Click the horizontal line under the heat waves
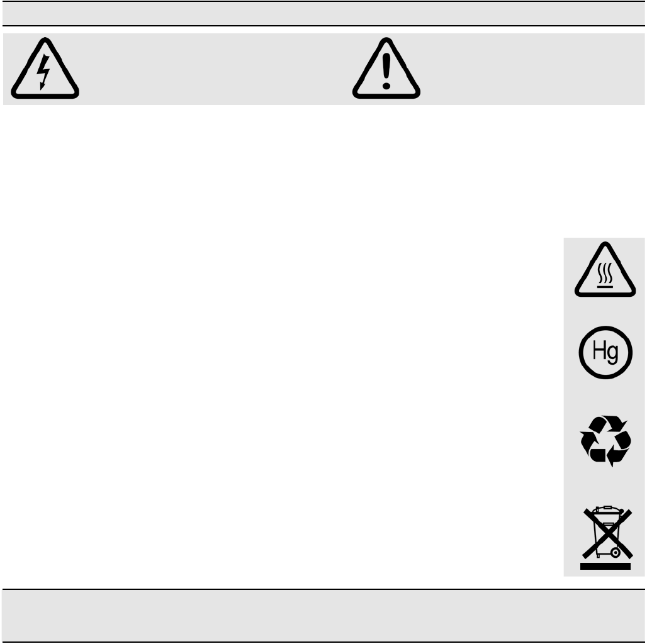Image resolution: width=647 pixels, height=644 pixels. coord(605,287)
